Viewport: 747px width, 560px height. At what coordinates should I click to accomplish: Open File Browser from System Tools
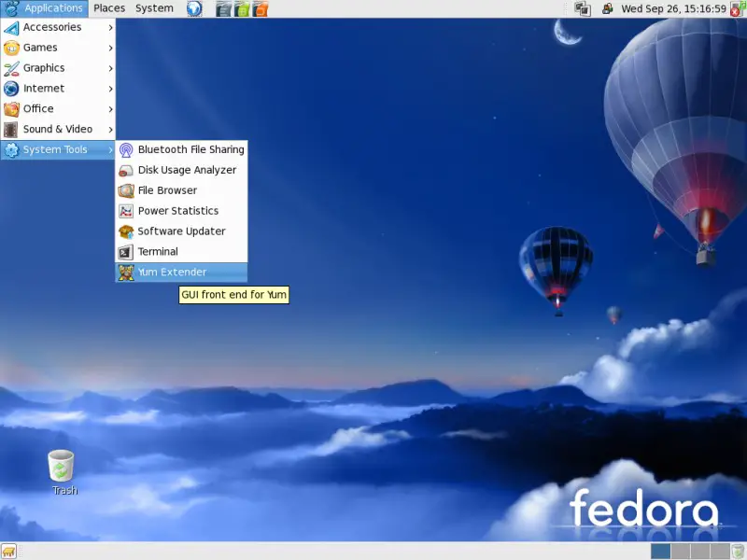click(181, 190)
